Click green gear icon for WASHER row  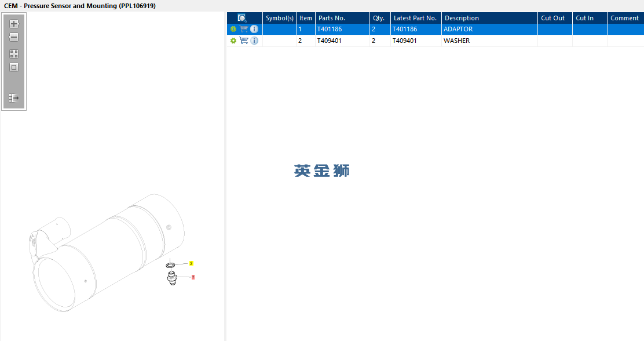pos(233,41)
